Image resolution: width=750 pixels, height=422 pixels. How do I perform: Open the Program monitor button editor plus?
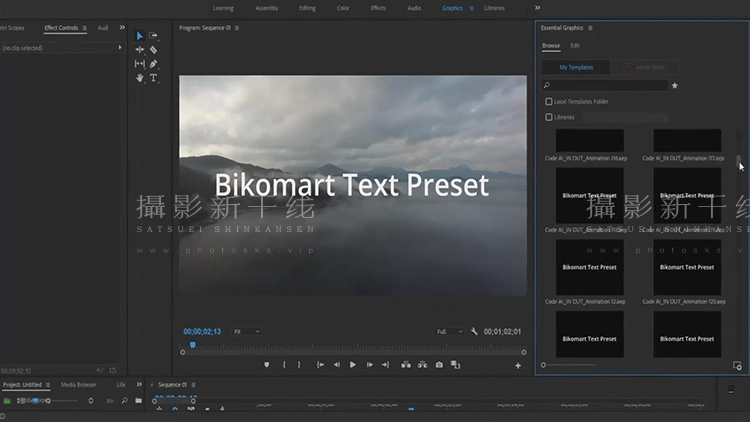518,366
